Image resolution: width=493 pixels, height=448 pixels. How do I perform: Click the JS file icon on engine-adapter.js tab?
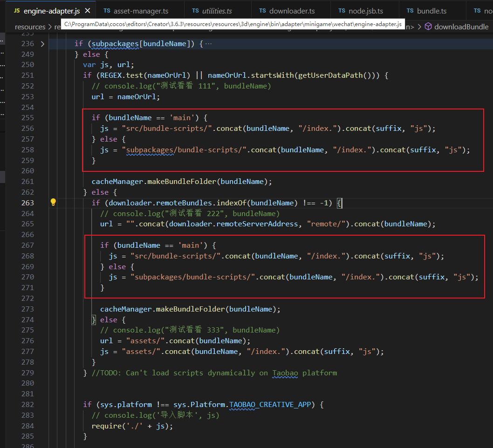coord(17,11)
